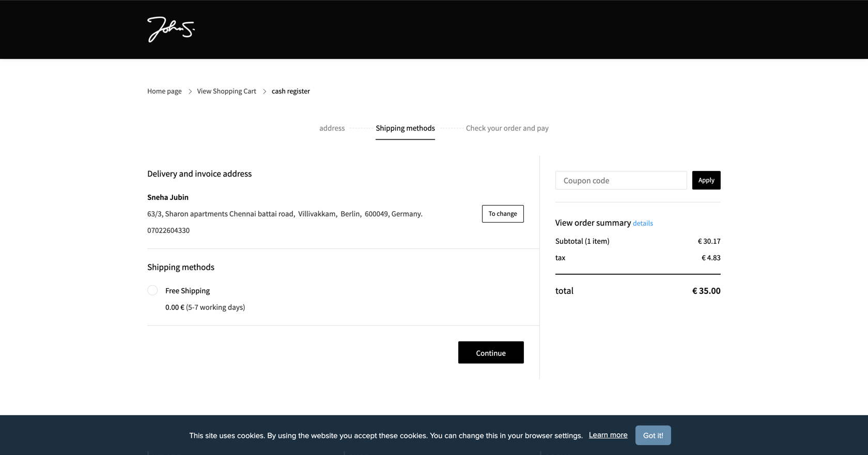Expand order summary details link
The image size is (868, 455).
tap(643, 223)
